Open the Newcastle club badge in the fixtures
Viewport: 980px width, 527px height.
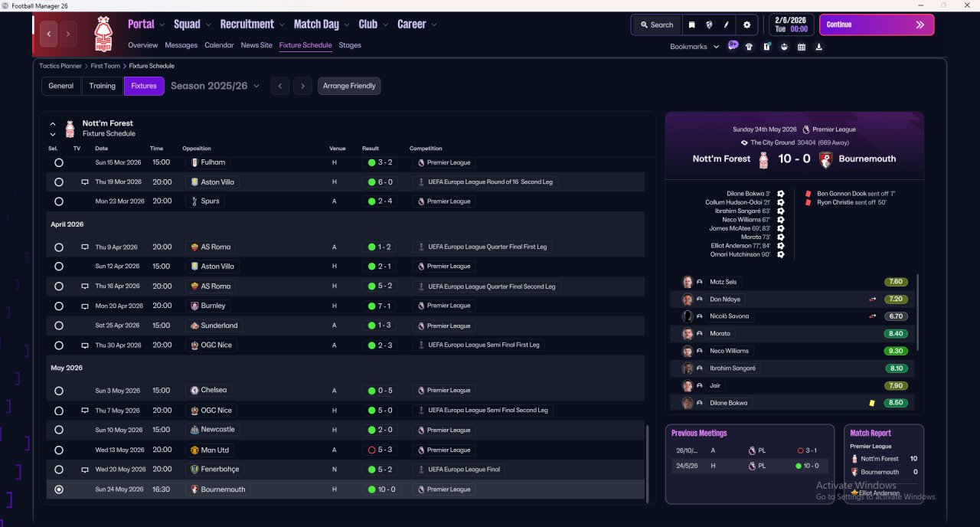tap(194, 430)
